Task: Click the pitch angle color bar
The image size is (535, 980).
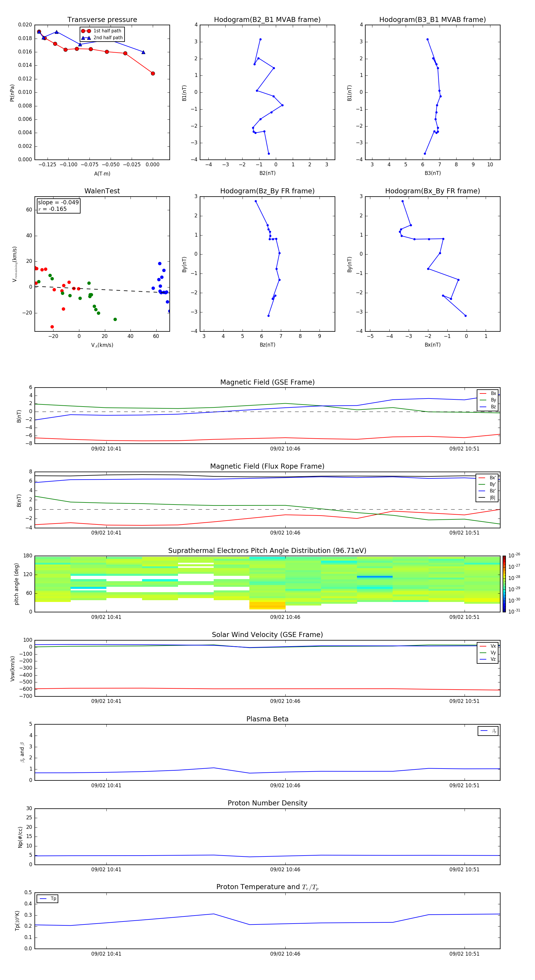Action: (504, 584)
